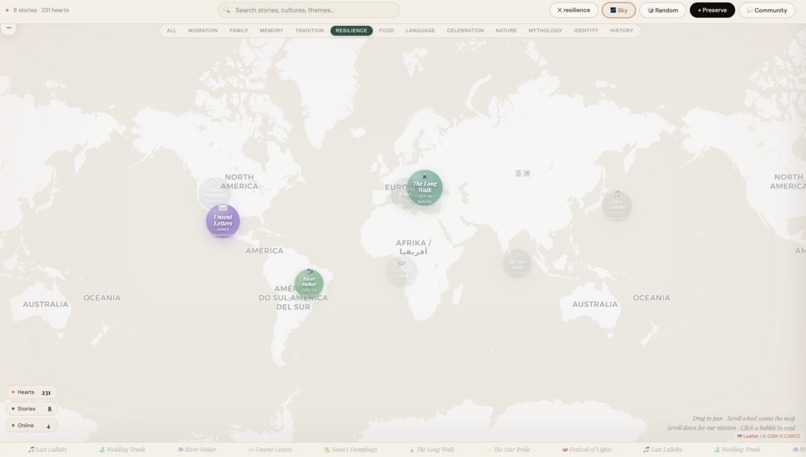This screenshot has height=457, width=806.
Task: Click the Online 4 stat pill
Action: pos(31,426)
